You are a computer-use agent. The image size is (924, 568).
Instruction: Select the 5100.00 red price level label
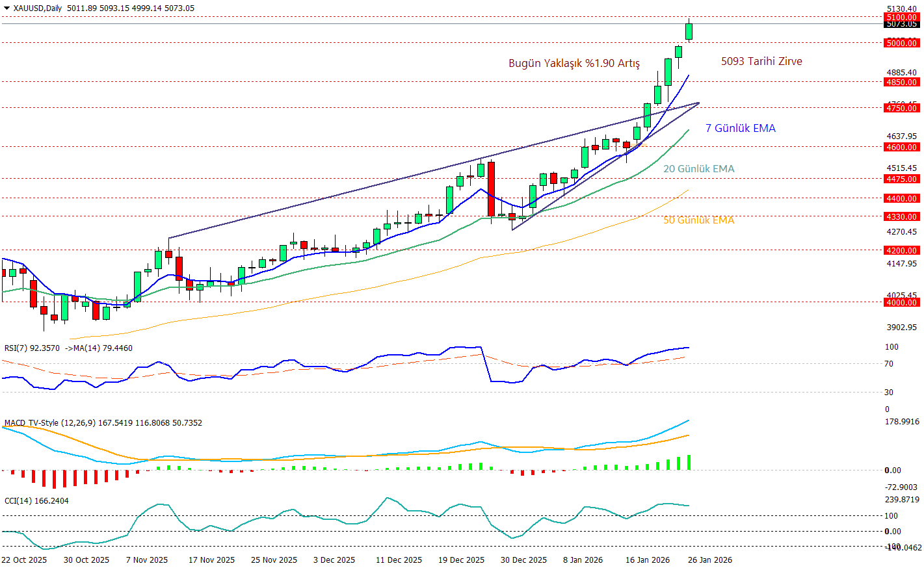(x=901, y=18)
